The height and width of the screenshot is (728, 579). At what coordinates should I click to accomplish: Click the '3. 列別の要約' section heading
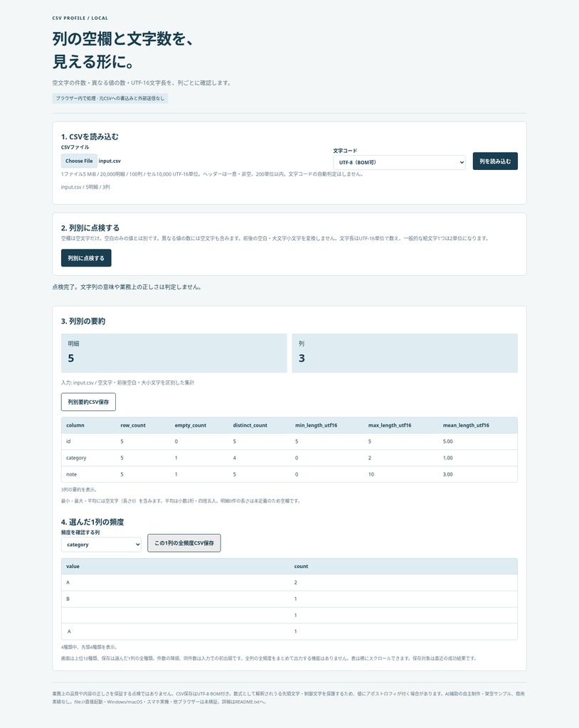[x=83, y=321]
